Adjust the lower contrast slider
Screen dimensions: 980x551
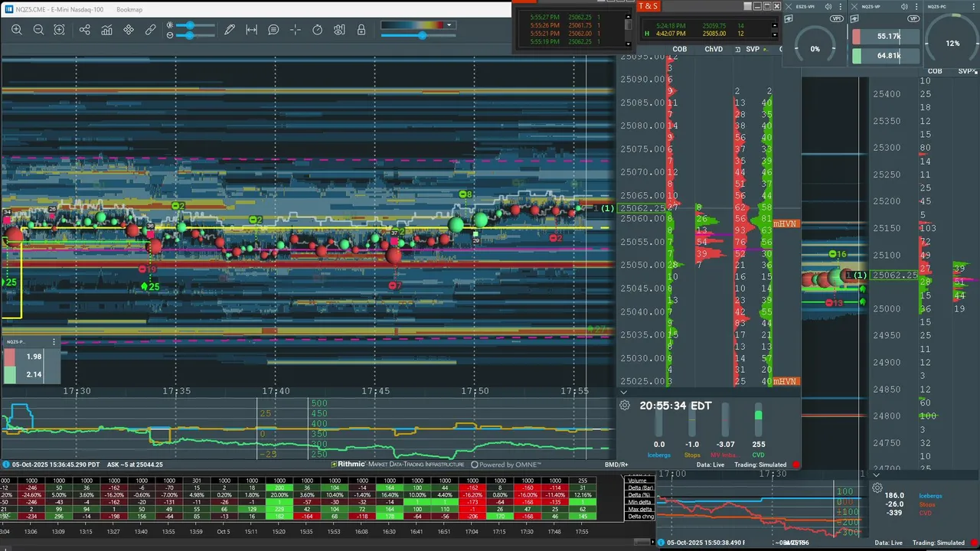195,35
